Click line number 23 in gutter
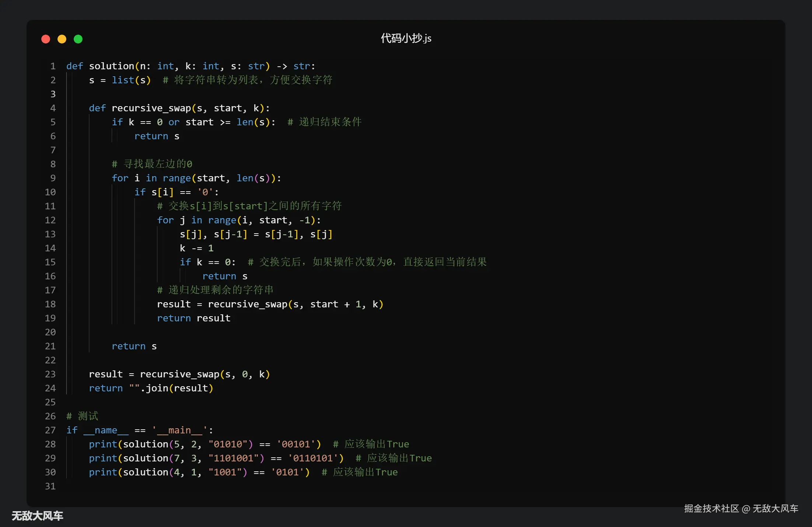 tap(50, 374)
